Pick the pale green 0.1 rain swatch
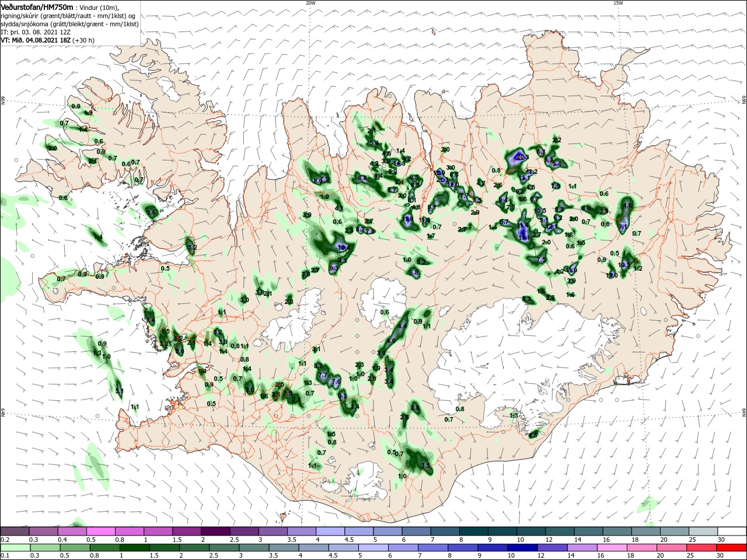Viewport: 747px width, 560px height. (15, 548)
